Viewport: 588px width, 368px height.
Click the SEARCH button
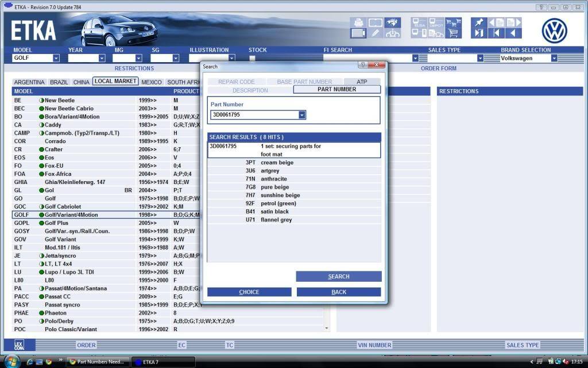pyautogui.click(x=339, y=277)
